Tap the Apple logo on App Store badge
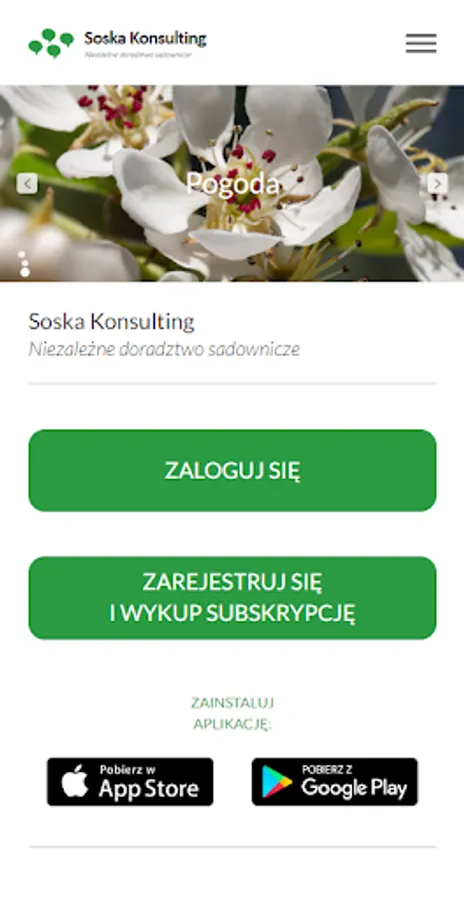 point(75,781)
